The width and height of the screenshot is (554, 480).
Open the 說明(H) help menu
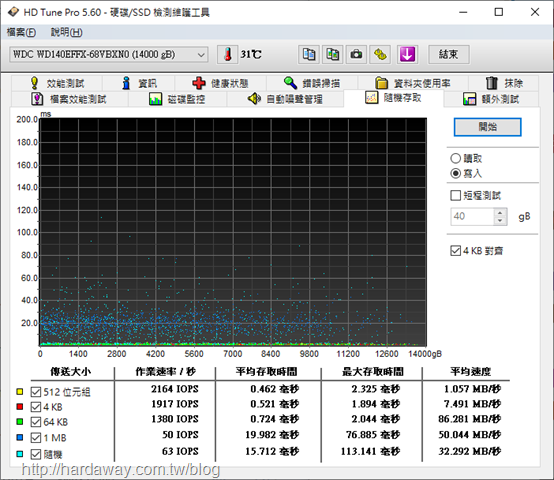(x=66, y=32)
